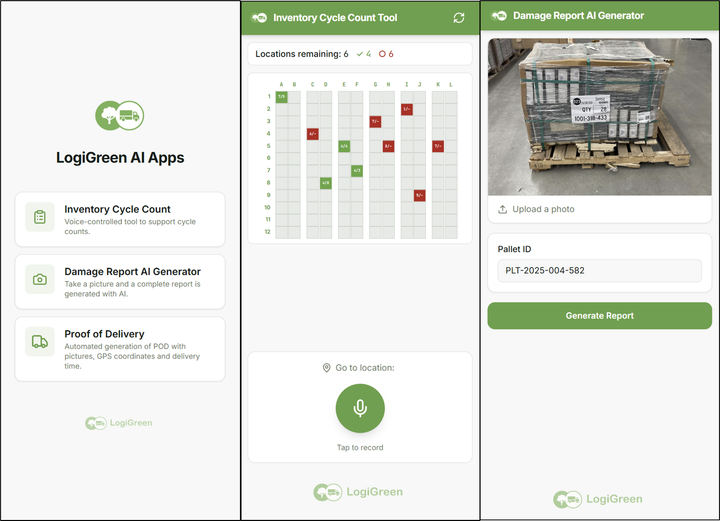Select red grid cell C4

click(313, 134)
